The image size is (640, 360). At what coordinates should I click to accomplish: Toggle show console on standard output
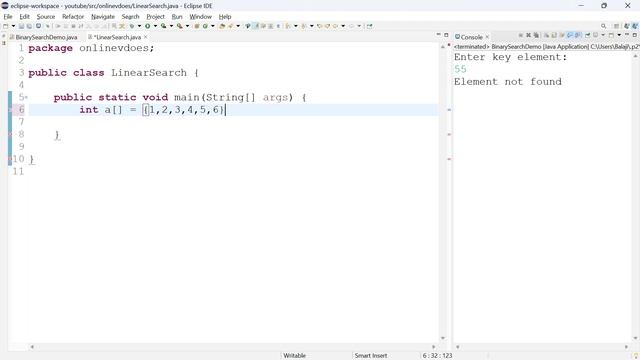[570, 36]
